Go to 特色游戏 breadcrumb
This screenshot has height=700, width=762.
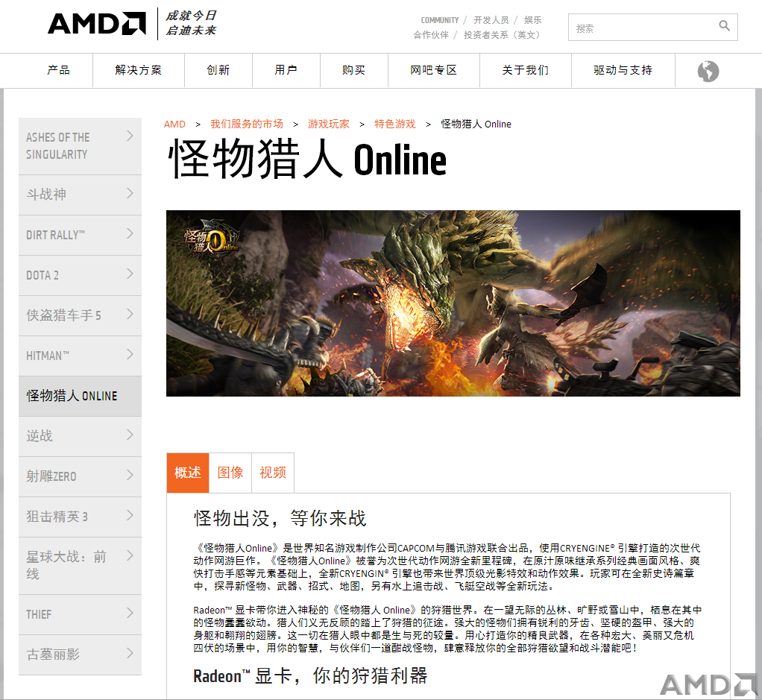395,124
